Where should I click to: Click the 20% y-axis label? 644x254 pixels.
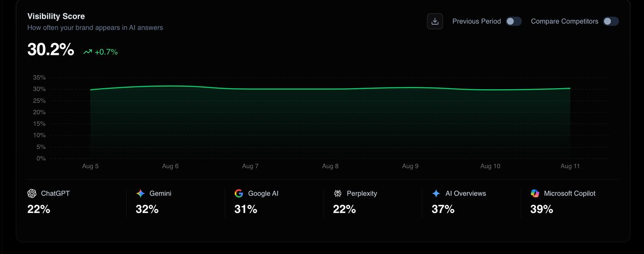(39, 112)
